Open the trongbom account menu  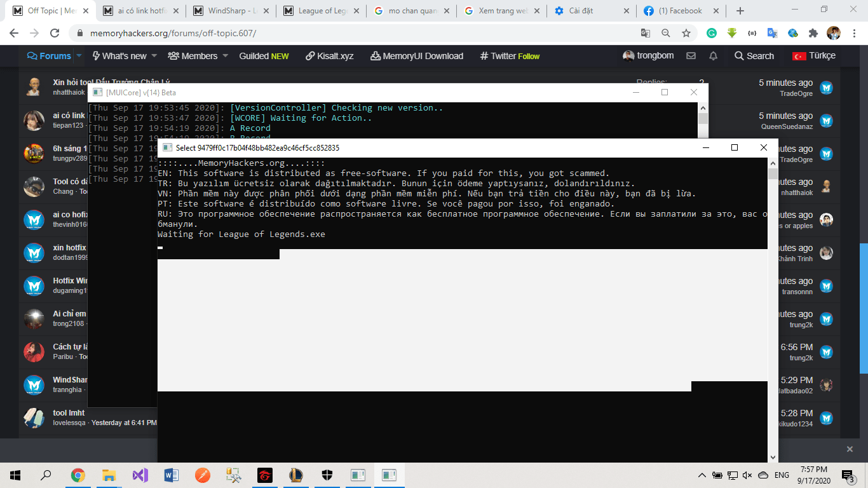pyautogui.click(x=648, y=56)
